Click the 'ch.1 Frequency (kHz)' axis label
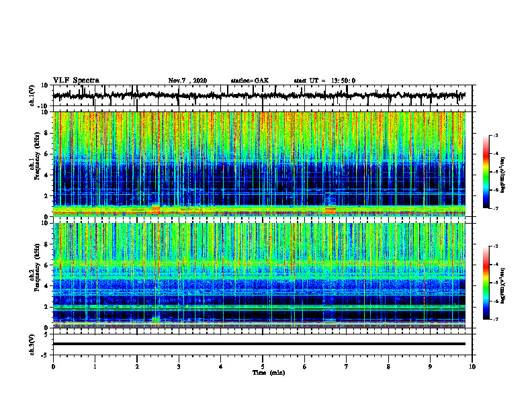532x411 pixels. (36, 156)
